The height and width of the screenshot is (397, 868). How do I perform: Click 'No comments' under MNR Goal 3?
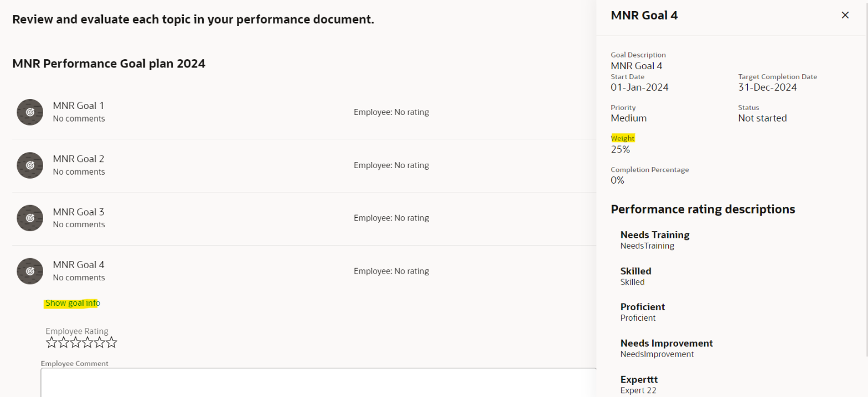coord(79,224)
